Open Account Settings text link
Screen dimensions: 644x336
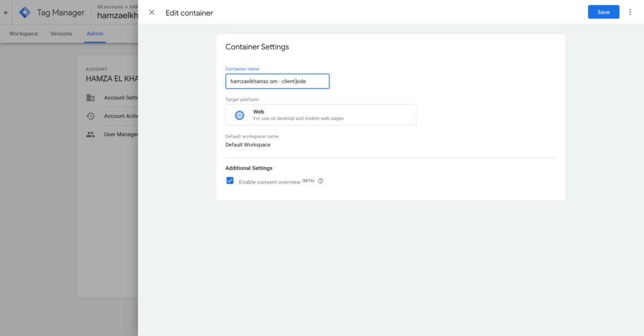(x=121, y=98)
